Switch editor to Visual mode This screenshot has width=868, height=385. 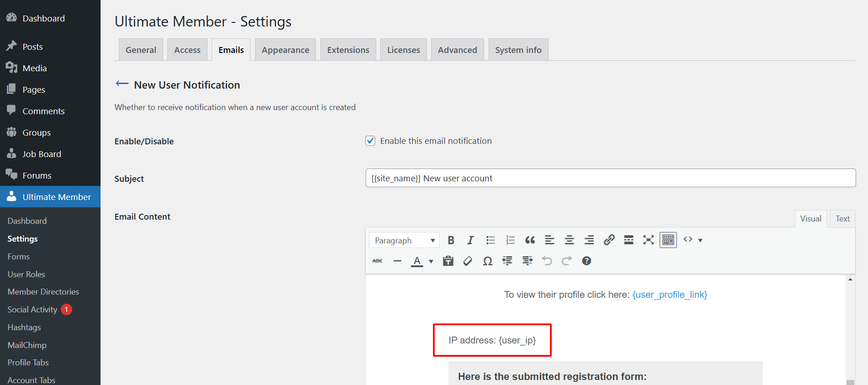coord(811,219)
